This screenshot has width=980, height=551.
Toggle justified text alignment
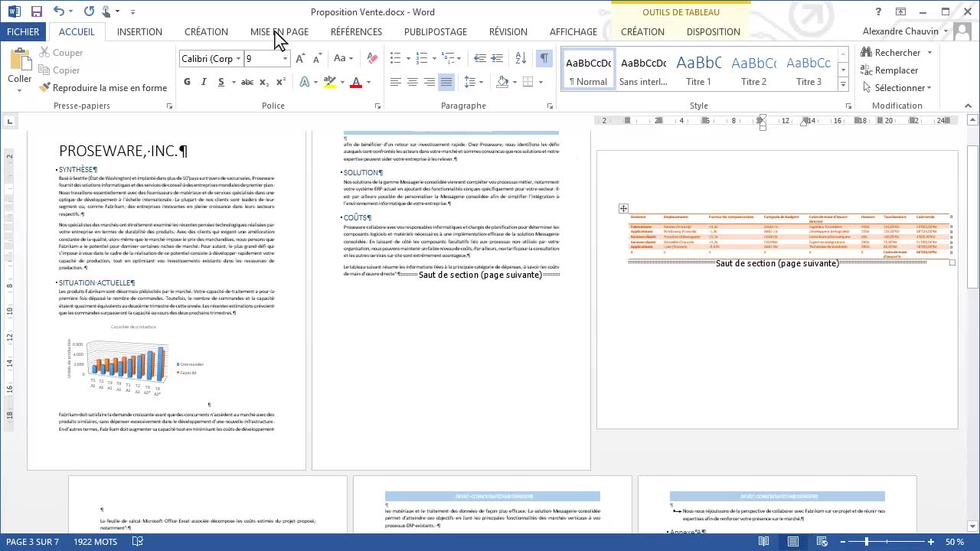click(x=446, y=82)
